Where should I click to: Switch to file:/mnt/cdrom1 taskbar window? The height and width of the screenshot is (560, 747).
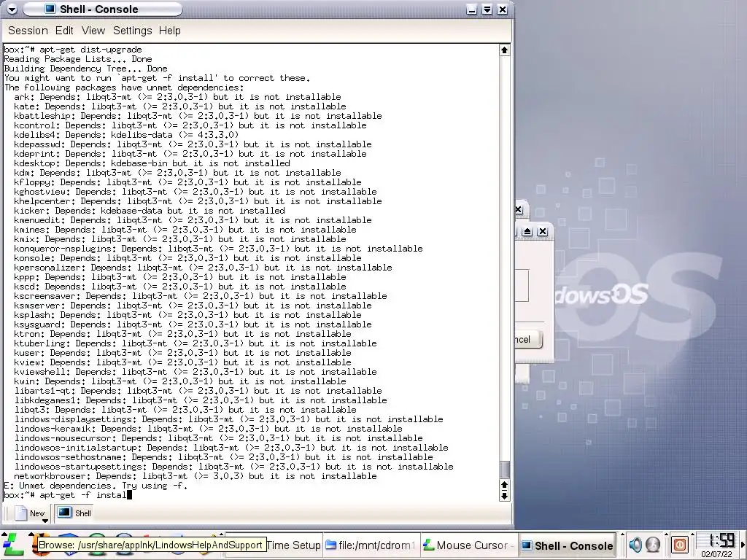click(x=371, y=545)
